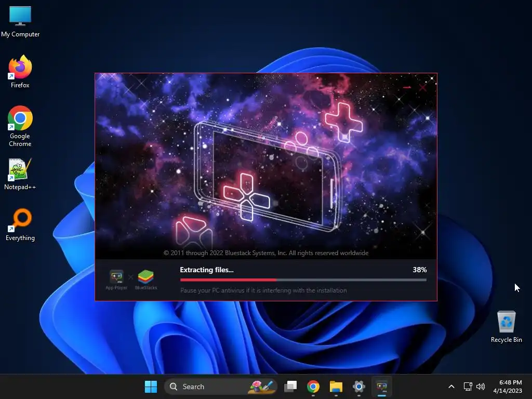Image resolution: width=532 pixels, height=399 pixels.
Task: Click the BlueStacks logo in installer
Action: tap(146, 280)
